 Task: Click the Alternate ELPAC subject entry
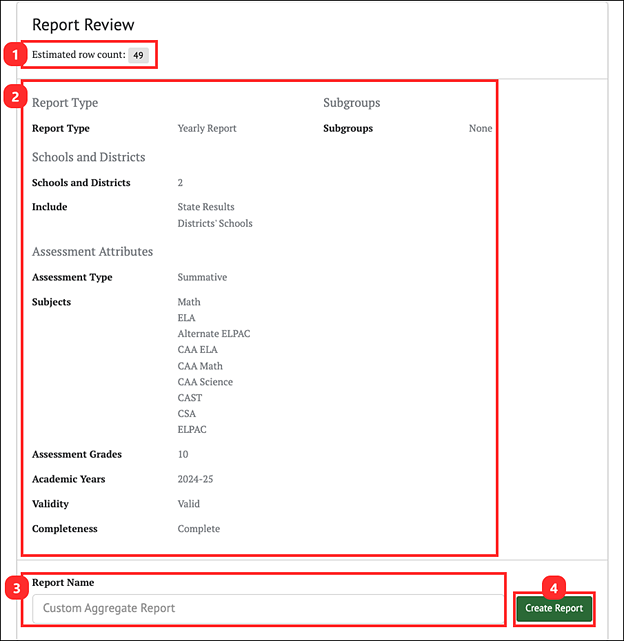coord(214,334)
